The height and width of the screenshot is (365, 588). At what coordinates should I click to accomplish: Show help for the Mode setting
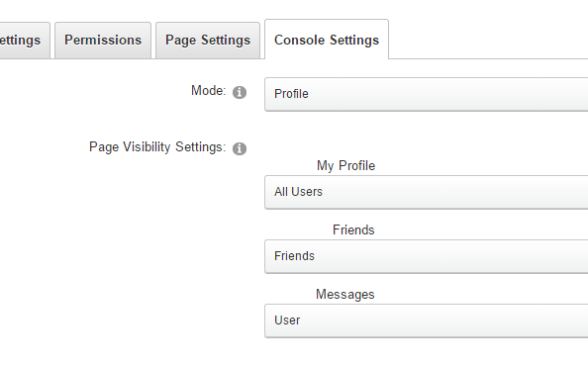point(240,92)
